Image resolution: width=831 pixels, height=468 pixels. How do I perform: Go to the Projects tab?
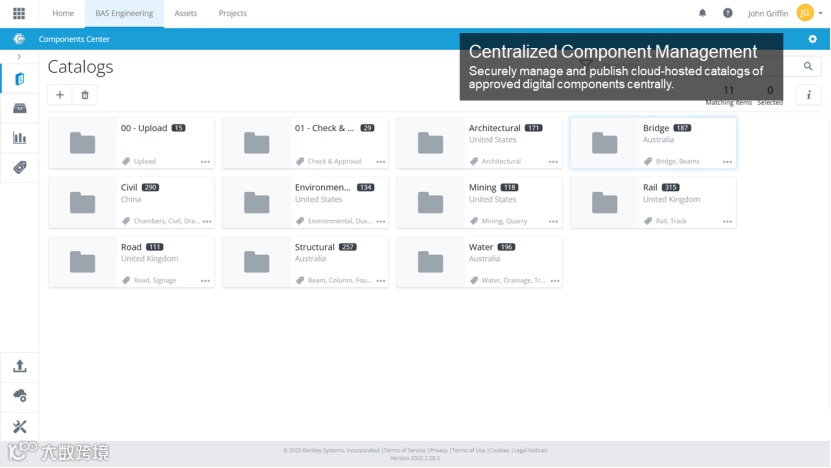pos(233,13)
